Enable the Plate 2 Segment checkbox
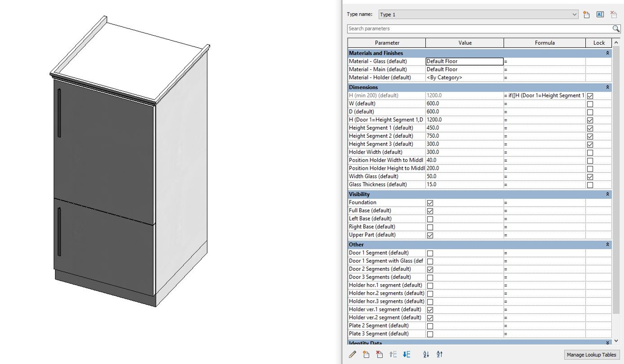 coord(430,326)
